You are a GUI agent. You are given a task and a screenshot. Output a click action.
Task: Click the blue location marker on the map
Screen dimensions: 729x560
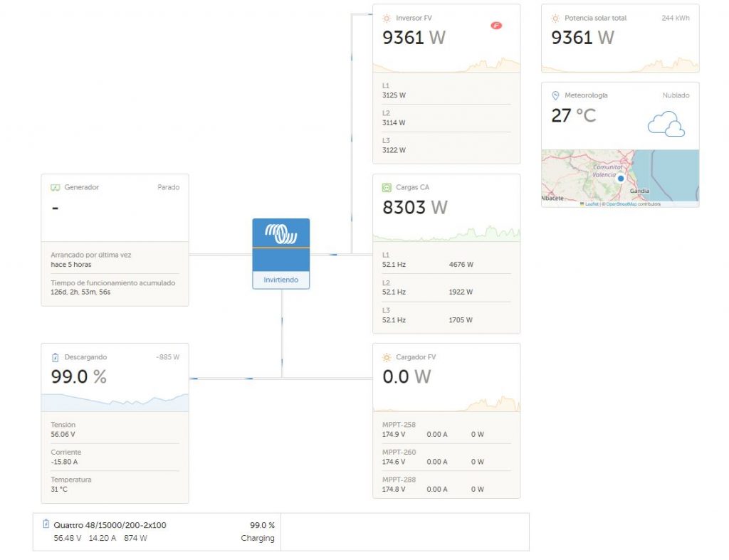[621, 179]
